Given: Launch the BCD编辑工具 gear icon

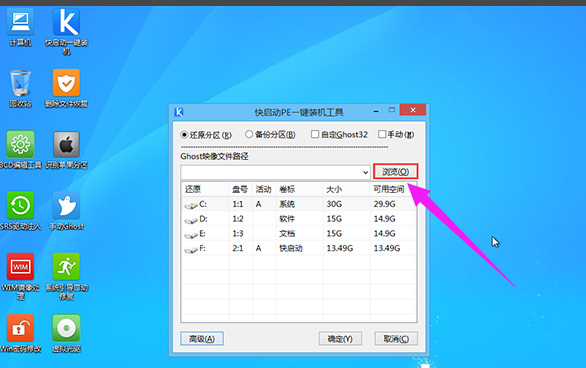Looking at the screenshot, I should 20,144.
